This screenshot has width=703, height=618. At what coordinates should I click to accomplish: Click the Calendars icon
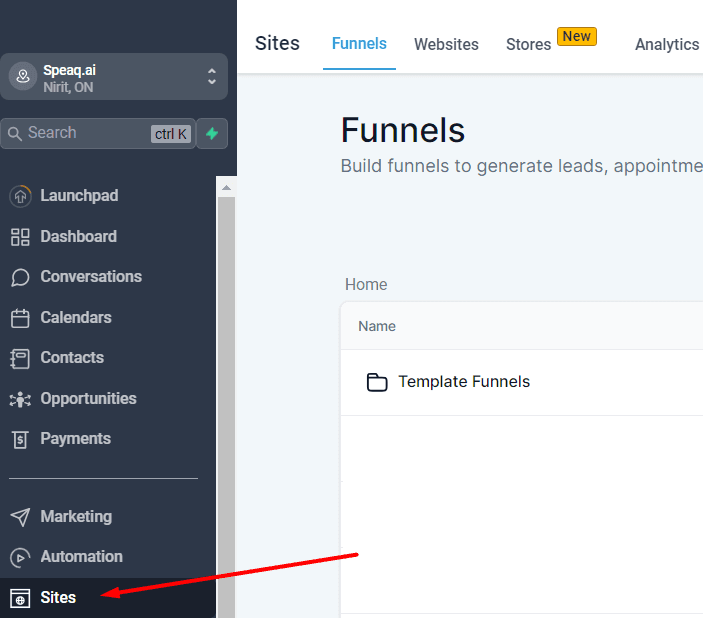[20, 318]
